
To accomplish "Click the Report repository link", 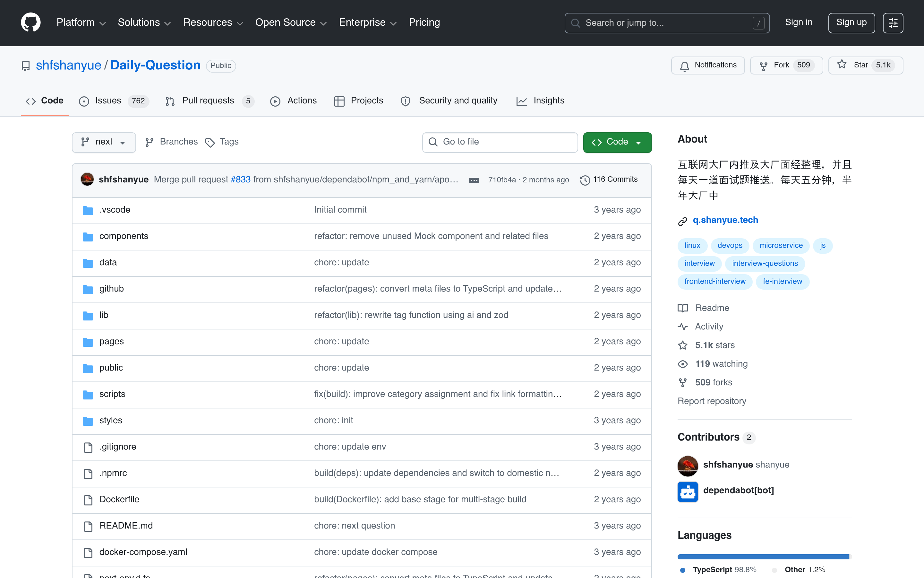I will coord(712,401).
